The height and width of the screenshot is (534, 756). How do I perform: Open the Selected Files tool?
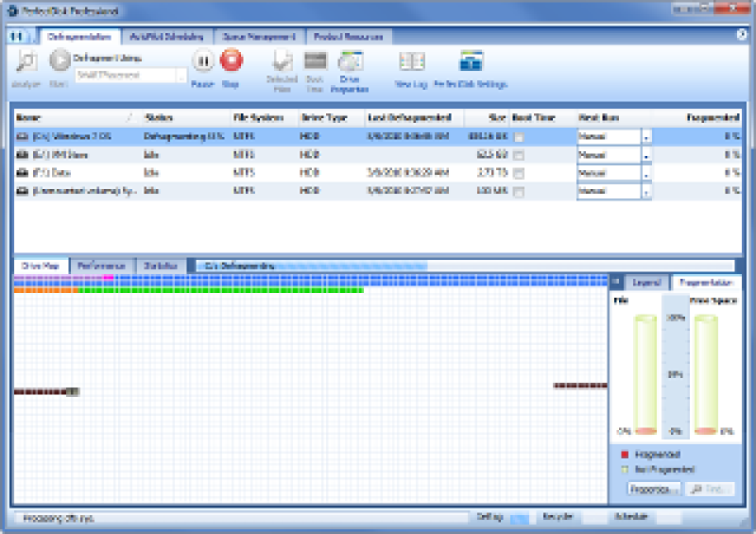[x=282, y=61]
